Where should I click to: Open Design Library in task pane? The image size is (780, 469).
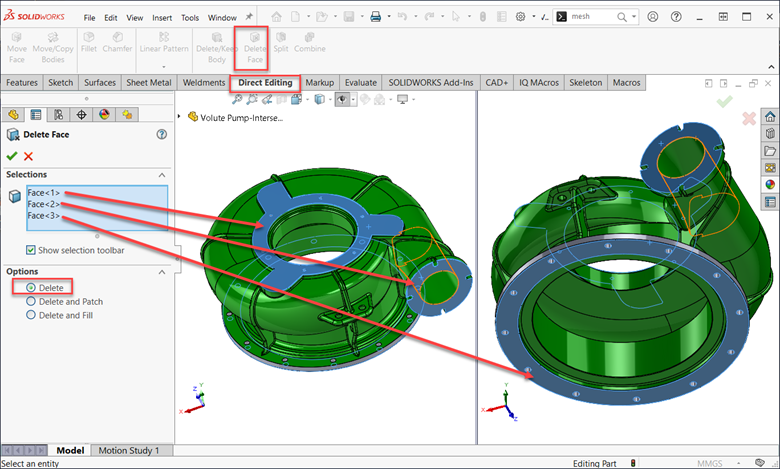pos(770,134)
